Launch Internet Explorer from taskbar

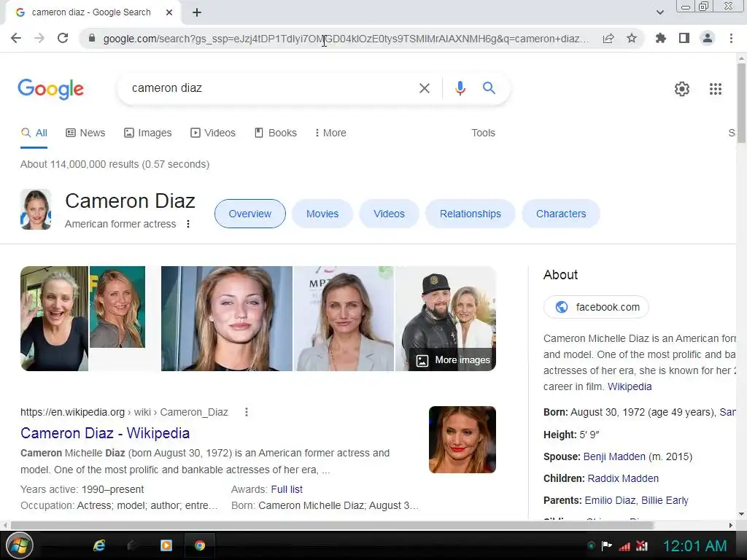point(99,545)
